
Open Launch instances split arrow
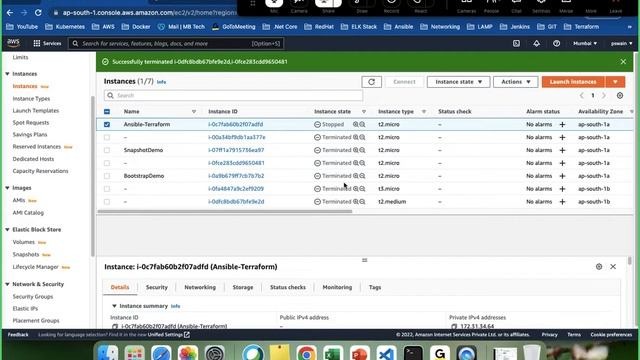click(615, 82)
